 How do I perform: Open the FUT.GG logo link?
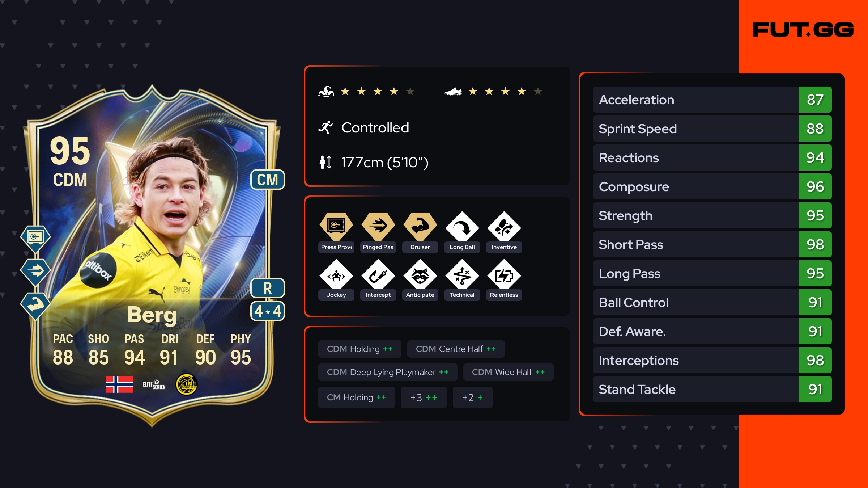[x=803, y=30]
